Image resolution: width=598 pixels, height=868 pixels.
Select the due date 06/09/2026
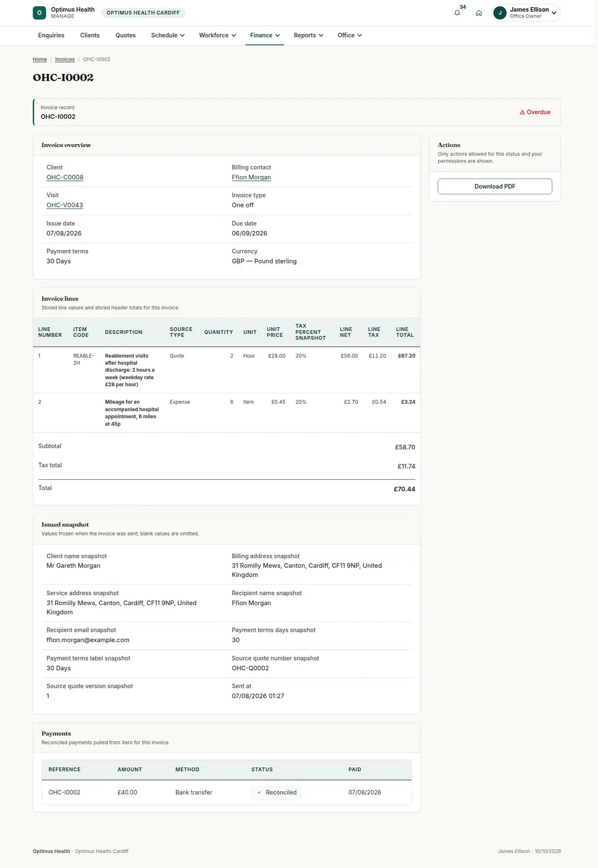(x=249, y=233)
